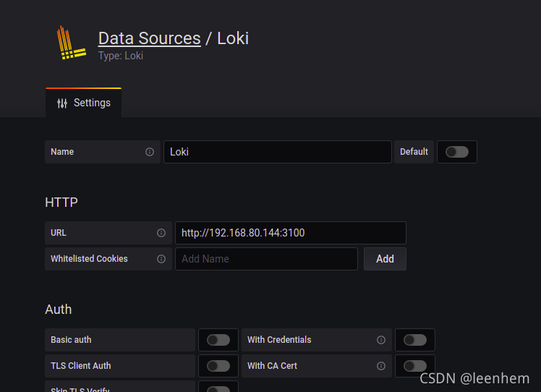Viewport: 541px width, 392px height.
Task: Toggle the Default data source switch
Action: (457, 152)
